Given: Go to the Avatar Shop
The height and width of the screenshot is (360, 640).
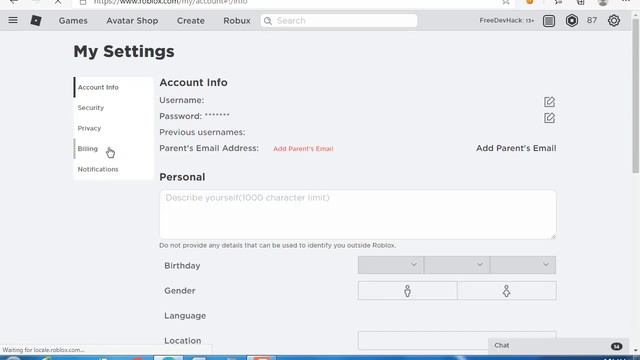Looking at the screenshot, I should pos(132,21).
